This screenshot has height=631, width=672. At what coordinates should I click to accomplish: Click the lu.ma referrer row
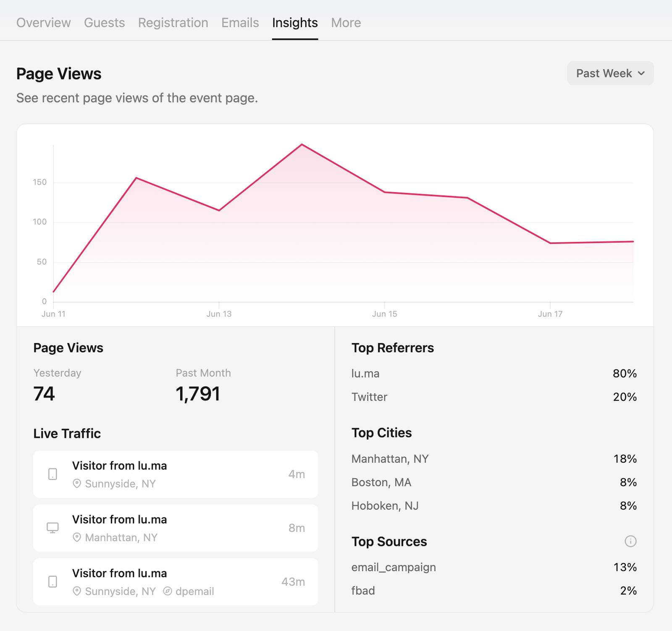pyautogui.click(x=494, y=373)
